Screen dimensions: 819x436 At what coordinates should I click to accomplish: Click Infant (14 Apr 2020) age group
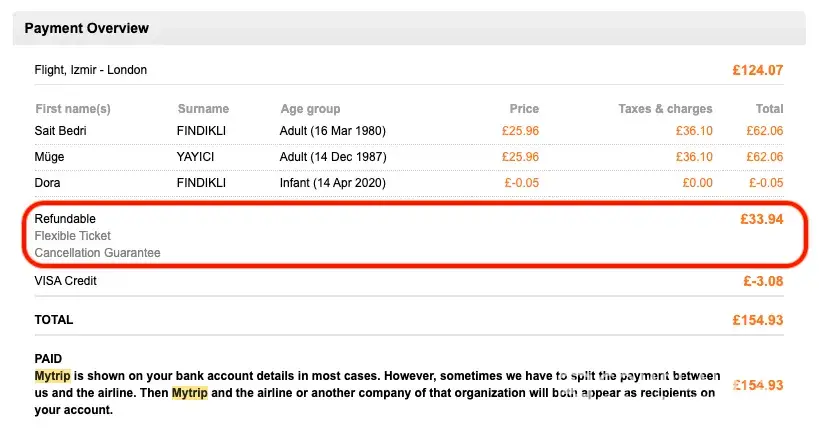click(x=333, y=183)
